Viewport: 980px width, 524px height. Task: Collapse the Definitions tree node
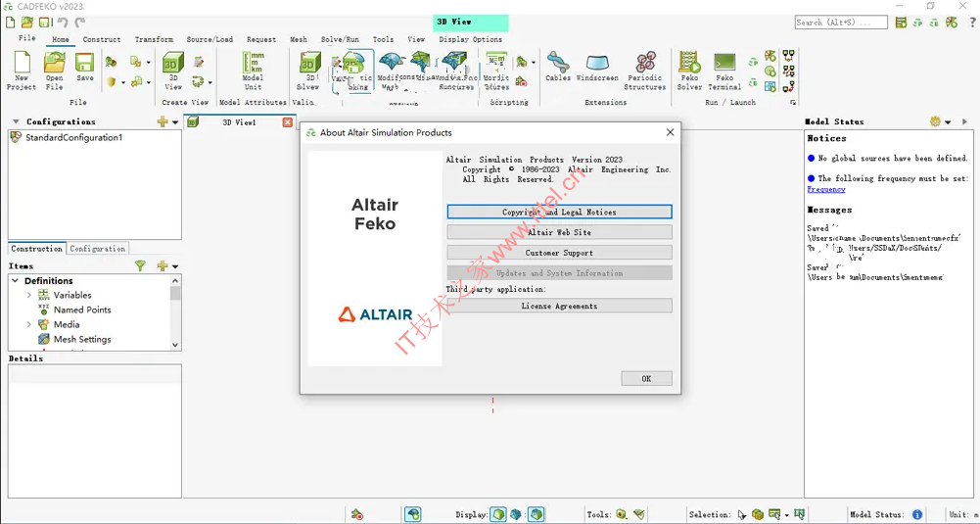(x=16, y=281)
